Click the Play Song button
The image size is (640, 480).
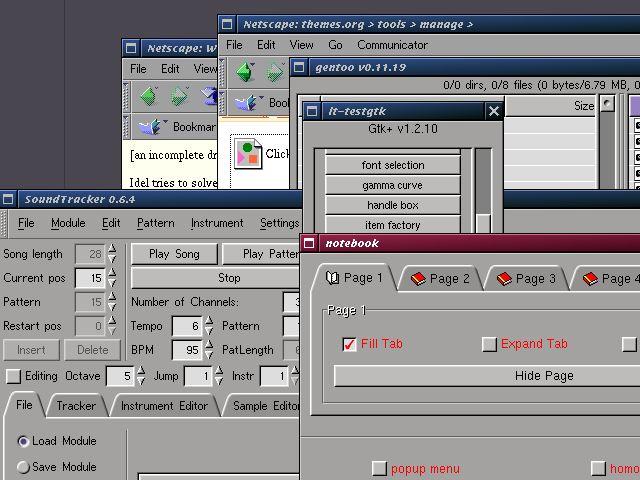point(174,254)
